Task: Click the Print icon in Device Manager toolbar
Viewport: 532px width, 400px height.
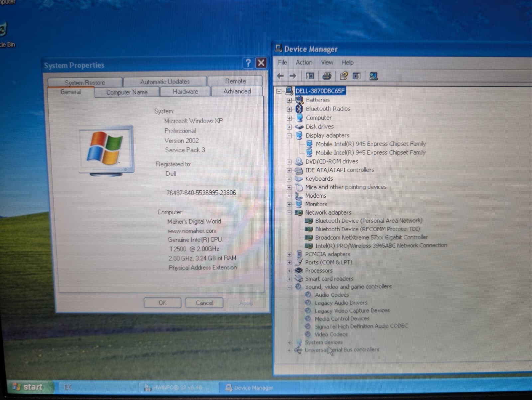Action: point(327,76)
